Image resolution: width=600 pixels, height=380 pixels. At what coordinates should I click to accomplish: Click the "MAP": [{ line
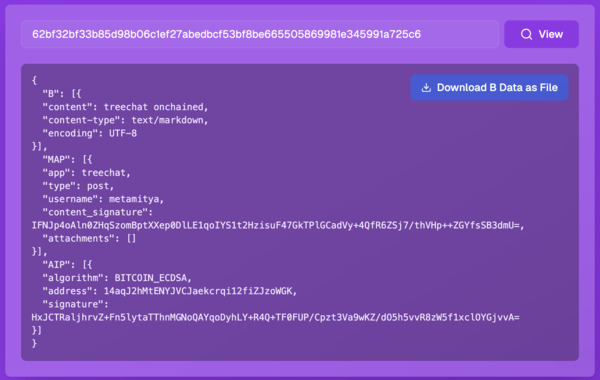pos(67,160)
